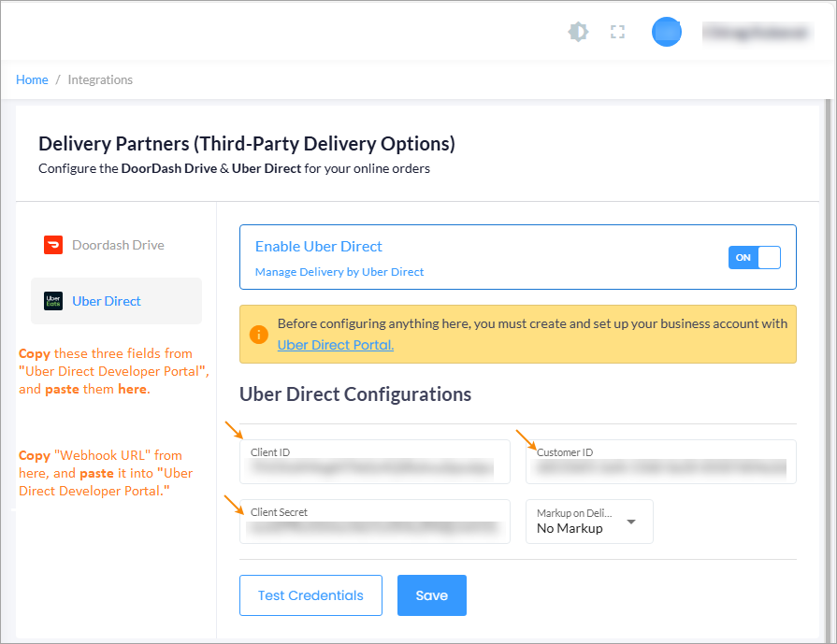Click the Uber Direct Configurations heading
Viewport: 837px width, 644px height.
(x=355, y=394)
